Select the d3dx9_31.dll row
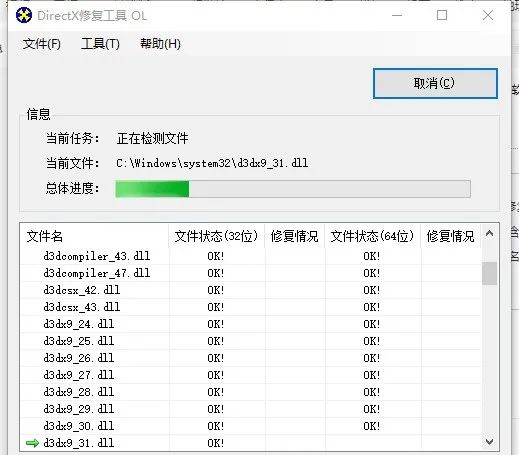The width and height of the screenshot is (519, 455). [251, 443]
